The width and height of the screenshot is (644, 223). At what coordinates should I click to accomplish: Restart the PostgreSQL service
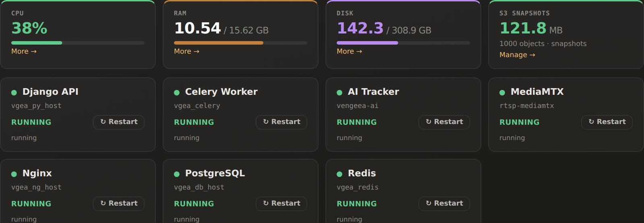click(x=281, y=204)
